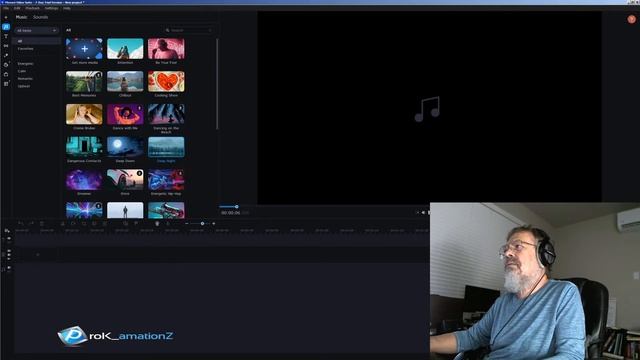The width and height of the screenshot is (640, 360).
Task: Toggle mute on the audio track
Action: [x=9, y=268]
